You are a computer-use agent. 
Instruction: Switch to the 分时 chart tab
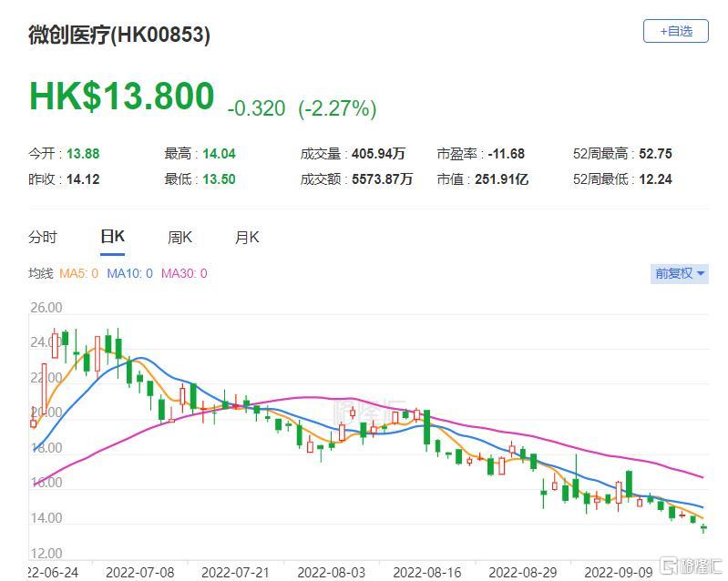[x=43, y=237]
